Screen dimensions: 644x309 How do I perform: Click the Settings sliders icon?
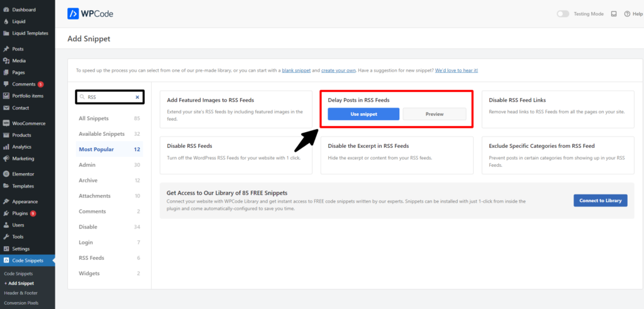[6, 249]
